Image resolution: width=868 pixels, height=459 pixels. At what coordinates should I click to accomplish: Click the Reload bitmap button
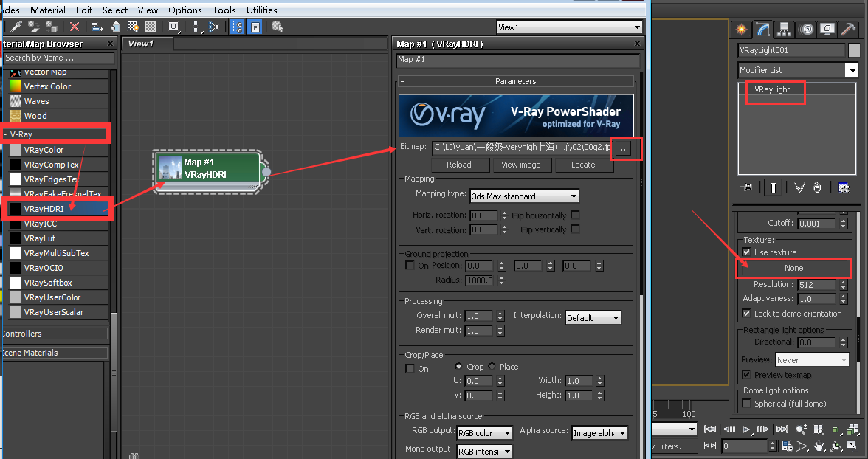point(459,165)
